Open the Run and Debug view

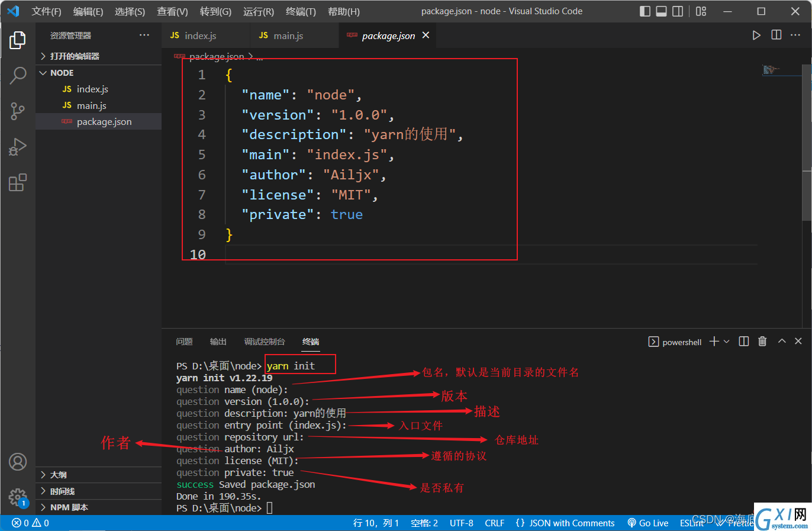coord(18,146)
